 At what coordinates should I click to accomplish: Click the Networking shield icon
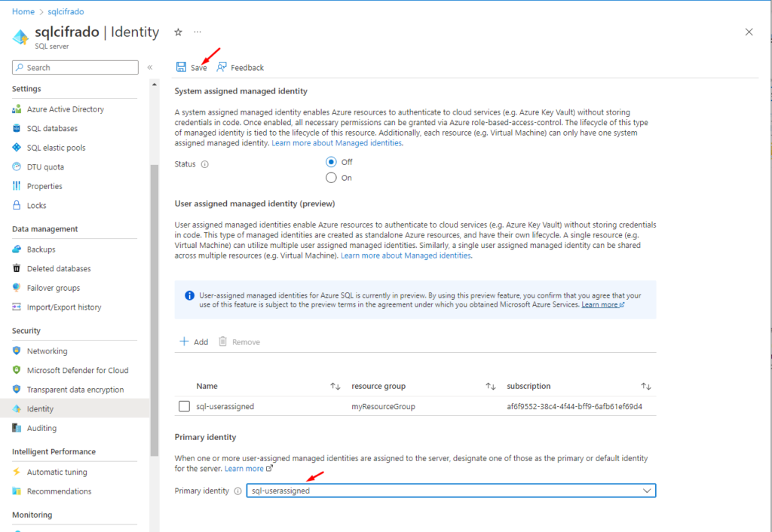click(17, 350)
